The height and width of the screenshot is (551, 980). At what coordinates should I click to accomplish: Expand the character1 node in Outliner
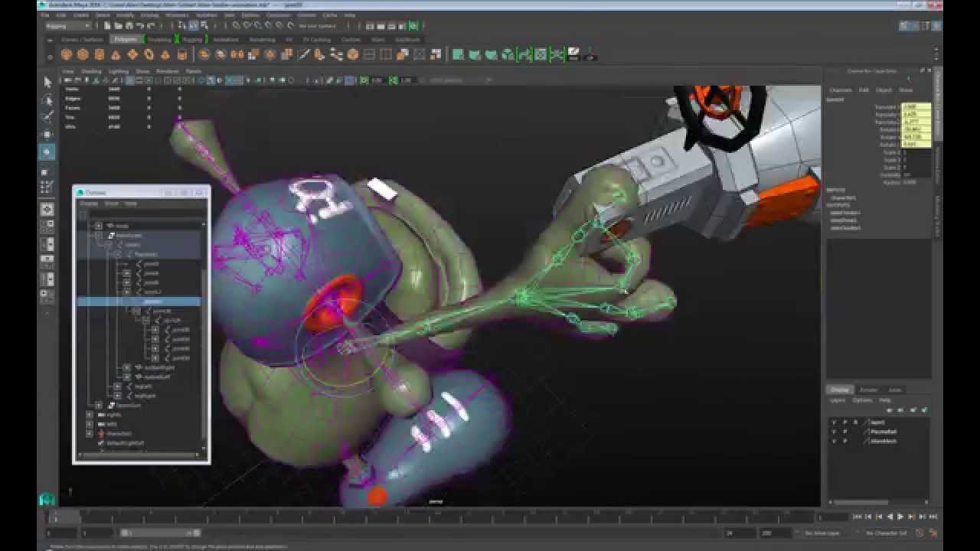[x=90, y=433]
